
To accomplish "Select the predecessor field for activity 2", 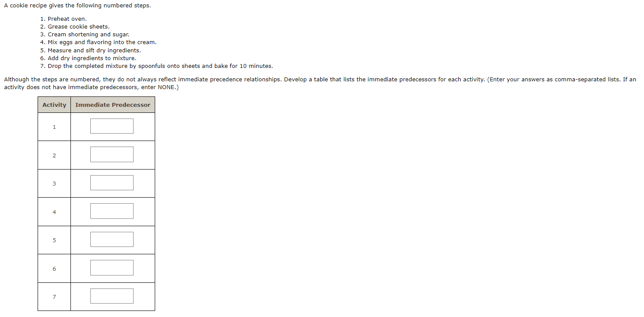I will pos(112,154).
